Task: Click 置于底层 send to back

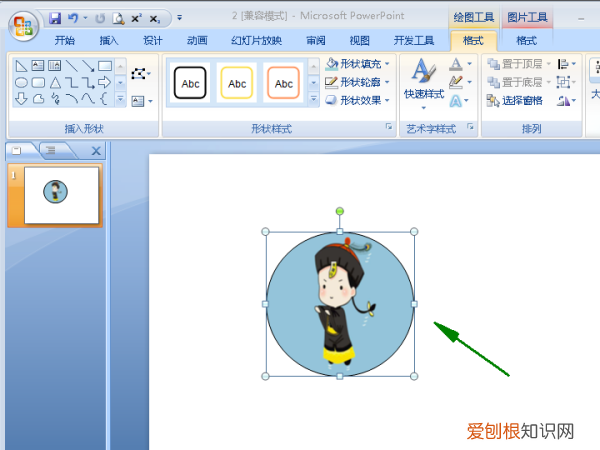Action: (515, 82)
